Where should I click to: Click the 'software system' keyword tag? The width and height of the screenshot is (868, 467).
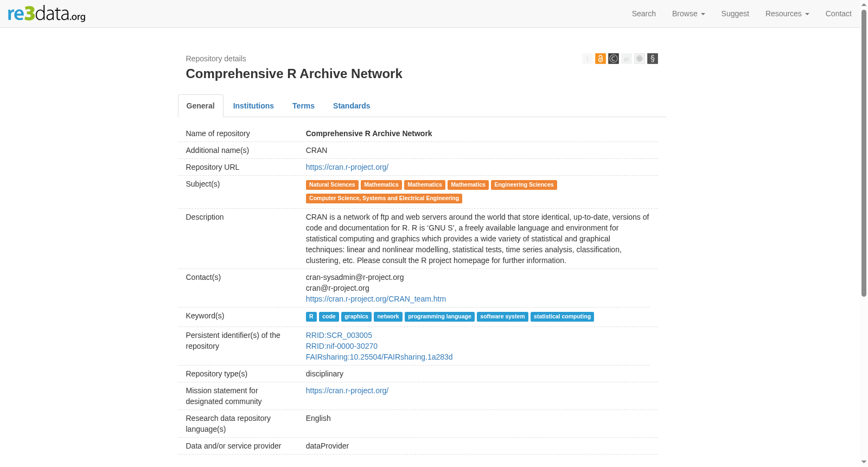click(502, 317)
